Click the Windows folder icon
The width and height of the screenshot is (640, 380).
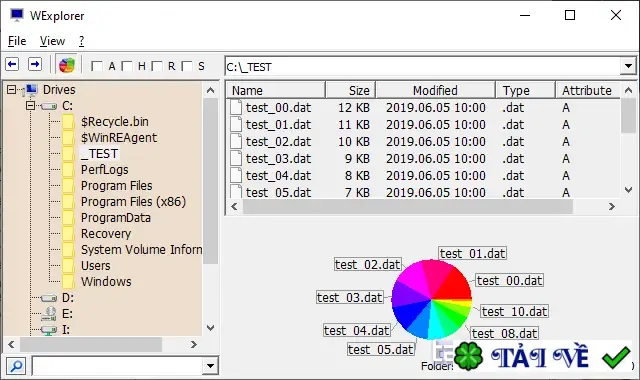coord(68,282)
